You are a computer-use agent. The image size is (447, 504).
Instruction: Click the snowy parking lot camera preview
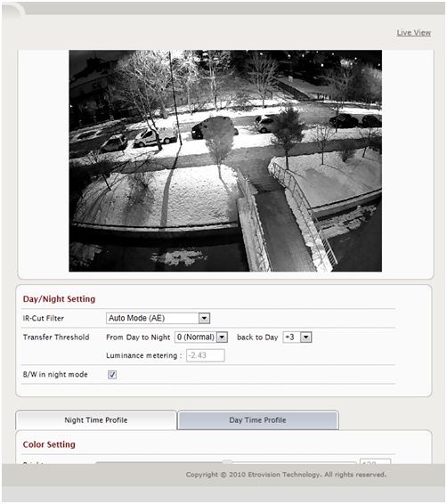[225, 160]
